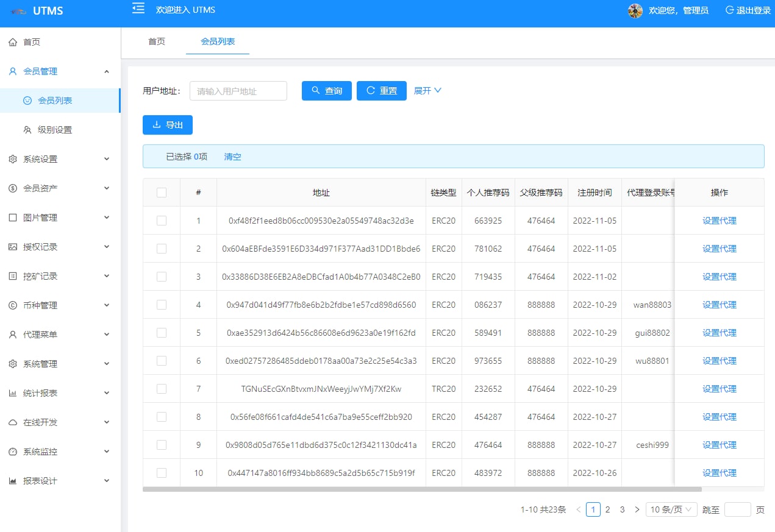Click the bar chart icon beside 统计报表
This screenshot has height=532, width=775.
[x=13, y=393]
